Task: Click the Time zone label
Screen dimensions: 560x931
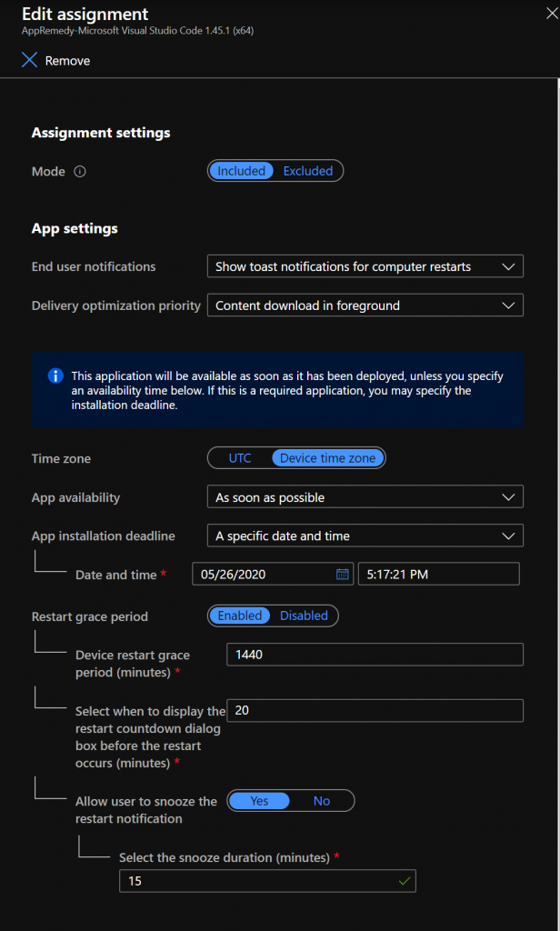Action: [x=61, y=459]
